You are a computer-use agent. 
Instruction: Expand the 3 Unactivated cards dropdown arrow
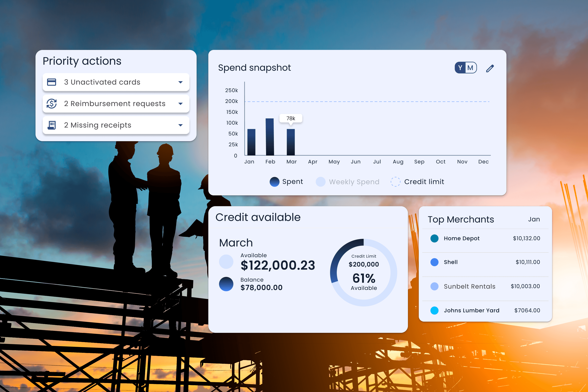click(181, 82)
